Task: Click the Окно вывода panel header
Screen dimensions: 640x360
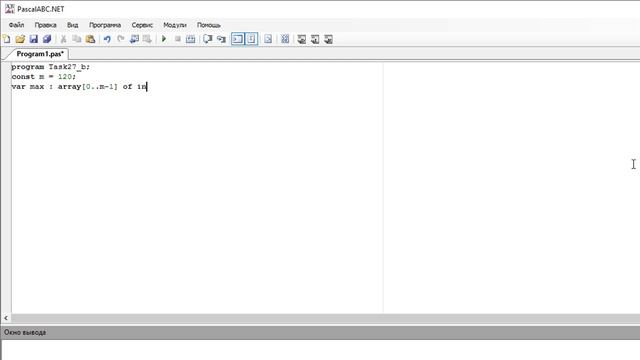Action: [320, 332]
